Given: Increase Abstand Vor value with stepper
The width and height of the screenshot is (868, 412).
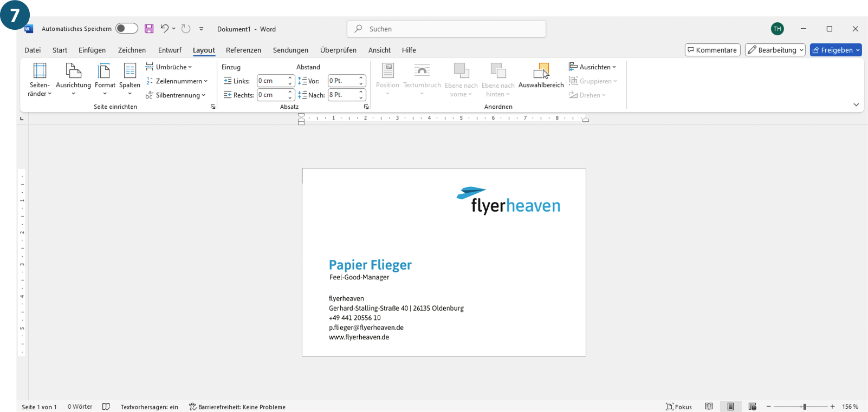Looking at the screenshot, I should pos(361,78).
